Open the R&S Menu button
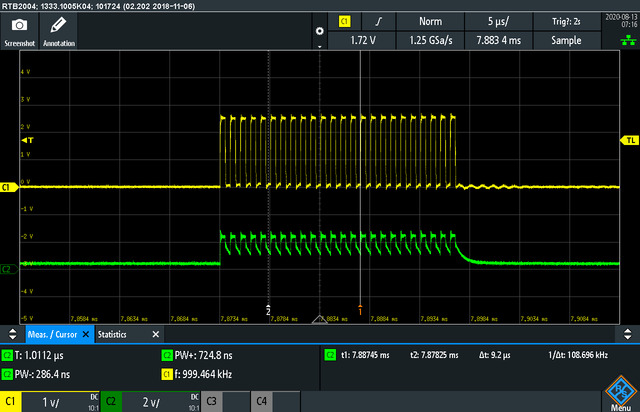This screenshot has width=640, height=412. point(621,394)
